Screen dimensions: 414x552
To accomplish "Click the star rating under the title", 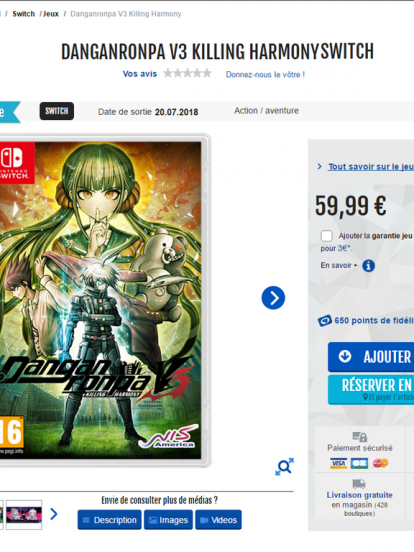I will [187, 73].
